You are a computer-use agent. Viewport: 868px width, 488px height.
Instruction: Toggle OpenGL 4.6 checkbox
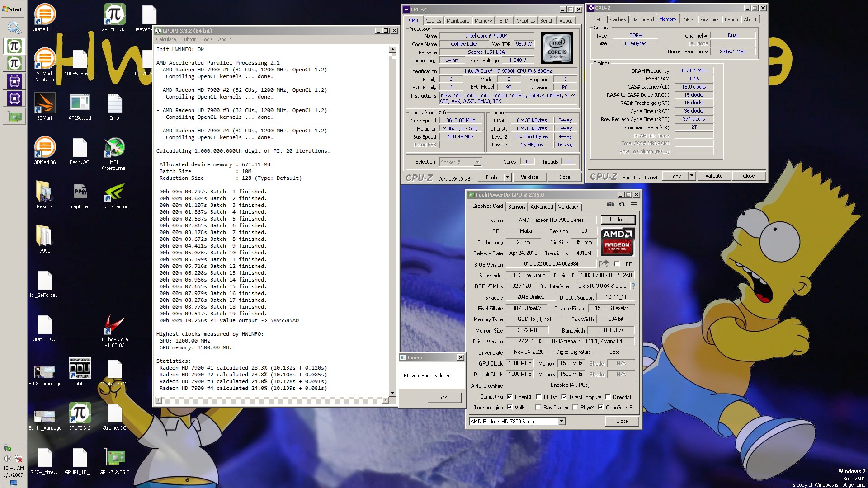(600, 408)
